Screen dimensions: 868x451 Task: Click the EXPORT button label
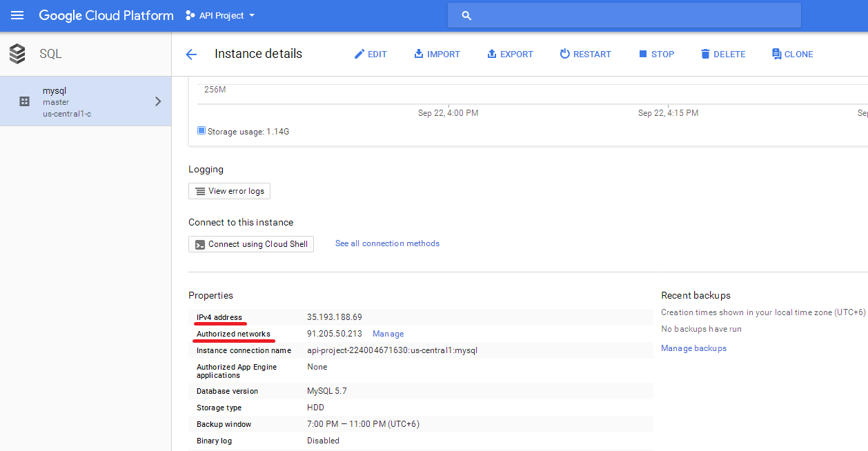pyautogui.click(x=517, y=54)
